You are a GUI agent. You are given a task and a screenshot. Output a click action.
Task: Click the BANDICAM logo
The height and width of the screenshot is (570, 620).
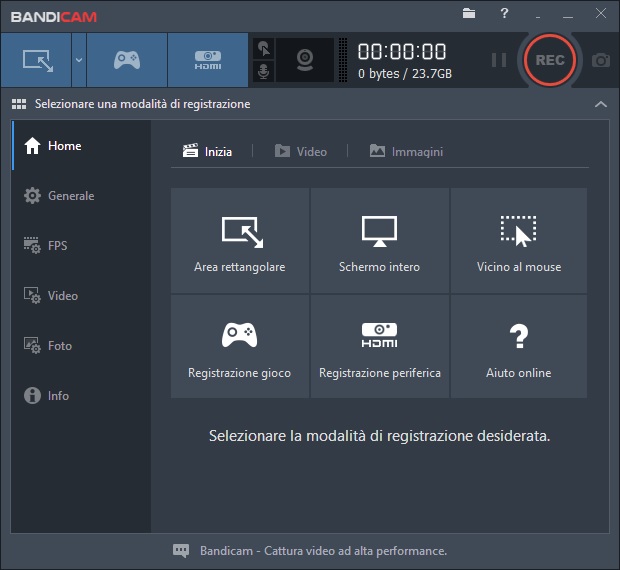[54, 17]
